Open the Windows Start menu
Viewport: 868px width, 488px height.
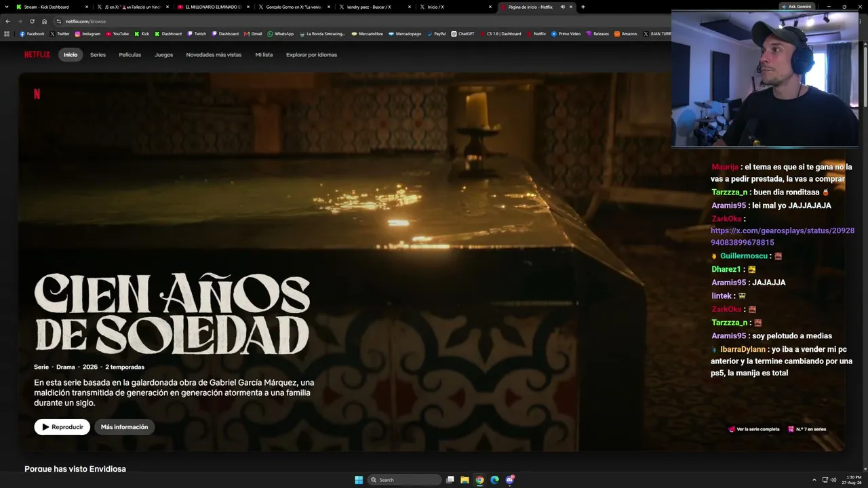(359, 480)
